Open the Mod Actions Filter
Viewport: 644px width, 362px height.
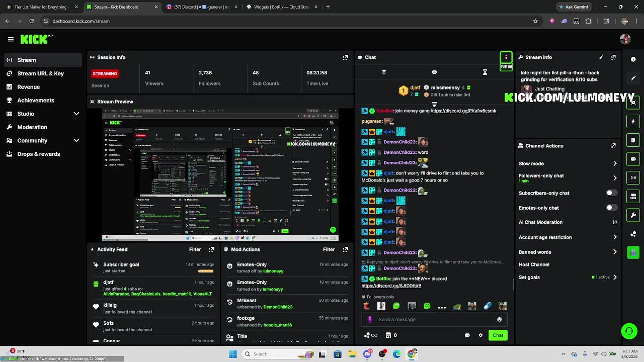click(329, 249)
